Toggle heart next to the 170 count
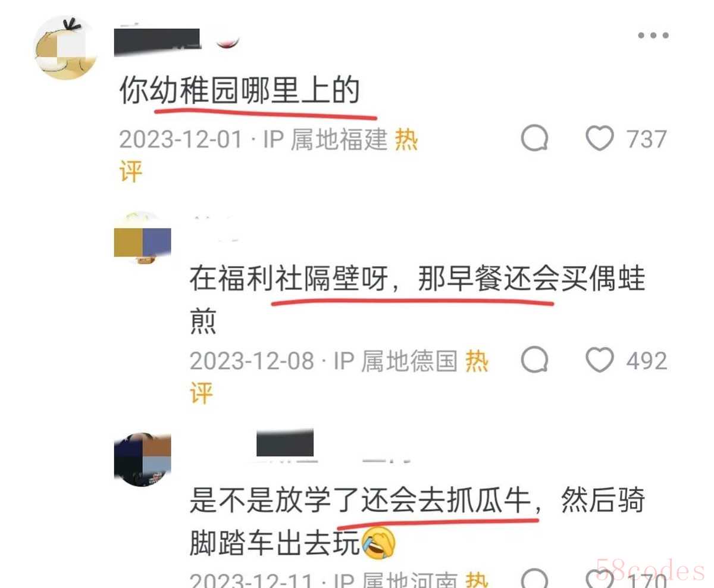 coord(599,578)
